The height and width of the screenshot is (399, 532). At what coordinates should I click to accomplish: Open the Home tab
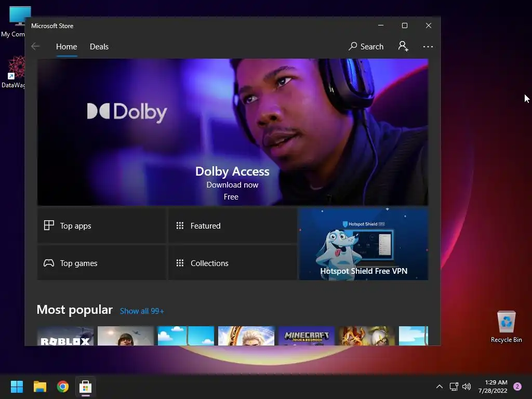point(66,46)
